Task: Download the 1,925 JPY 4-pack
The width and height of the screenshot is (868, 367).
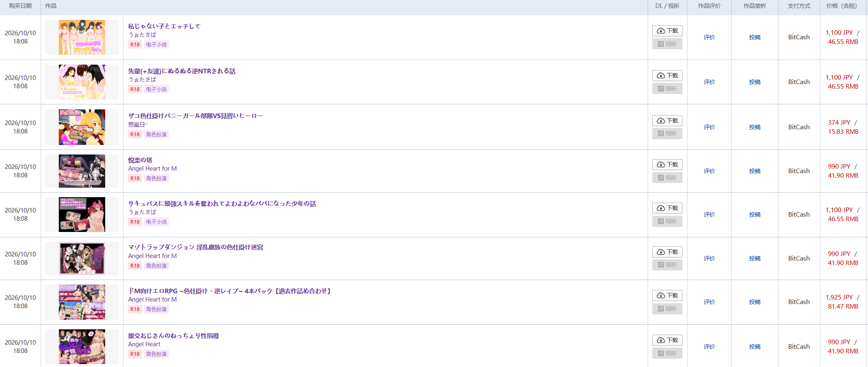Action: click(667, 295)
